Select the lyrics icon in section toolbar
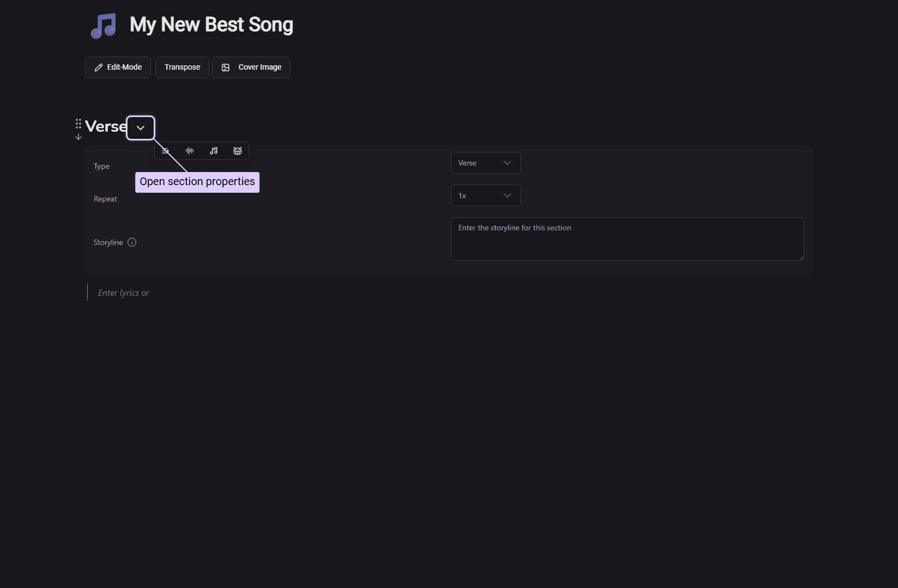Image resolution: width=898 pixels, height=588 pixels. (165, 151)
